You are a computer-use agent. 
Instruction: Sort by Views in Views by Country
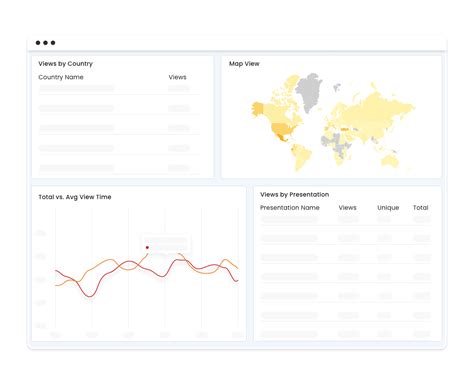pos(177,77)
